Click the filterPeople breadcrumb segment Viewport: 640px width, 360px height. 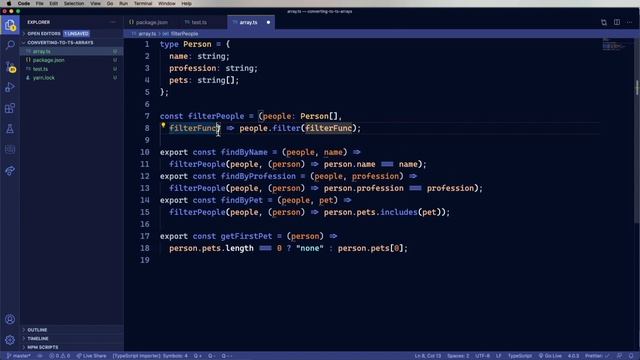click(x=184, y=34)
